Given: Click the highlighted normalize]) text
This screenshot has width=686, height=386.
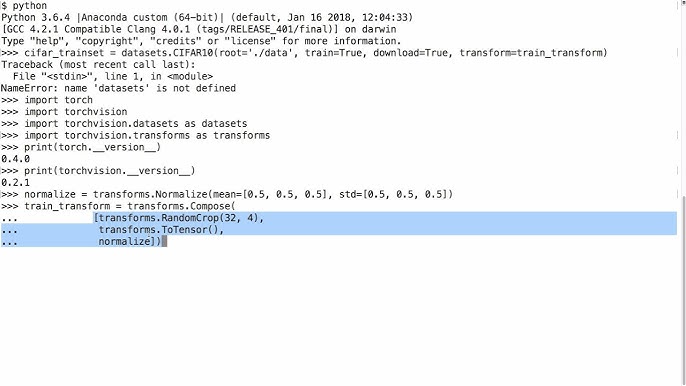Looking at the screenshot, I should click(130, 242).
